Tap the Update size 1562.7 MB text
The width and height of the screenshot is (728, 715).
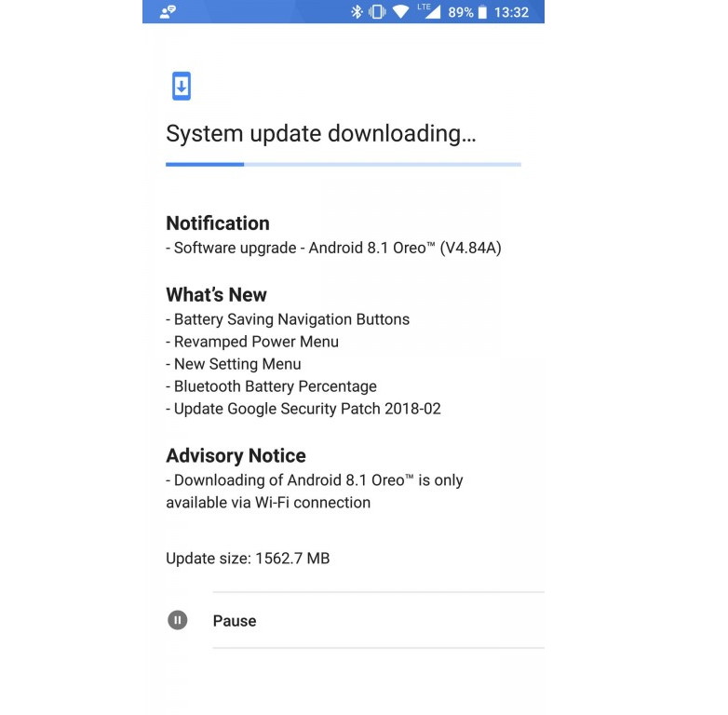tap(248, 558)
